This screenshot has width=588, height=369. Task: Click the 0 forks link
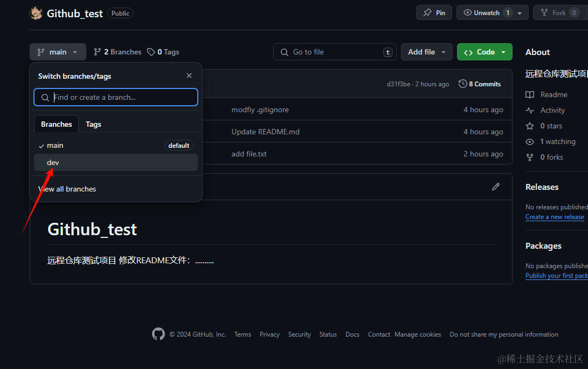pyautogui.click(x=544, y=158)
